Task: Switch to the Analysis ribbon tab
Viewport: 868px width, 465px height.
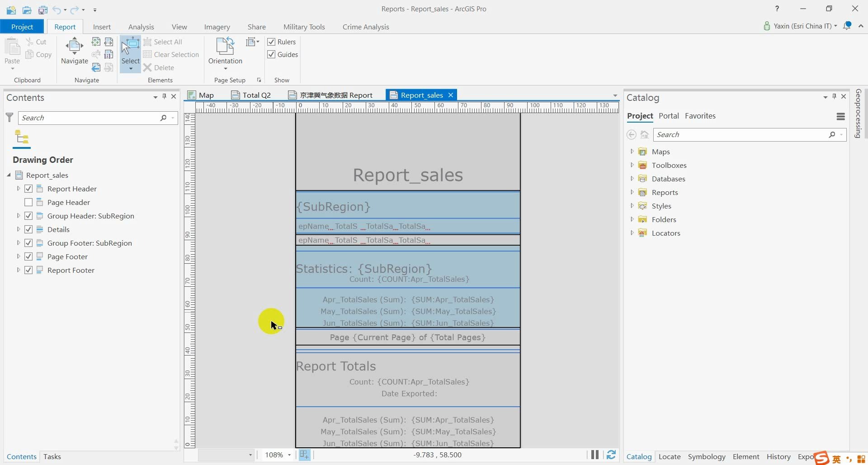Action: pyautogui.click(x=141, y=27)
